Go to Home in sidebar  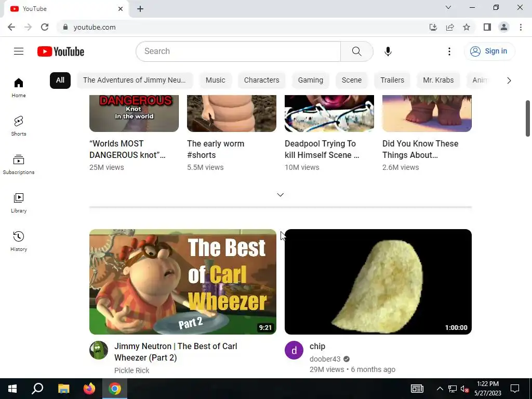(19, 88)
